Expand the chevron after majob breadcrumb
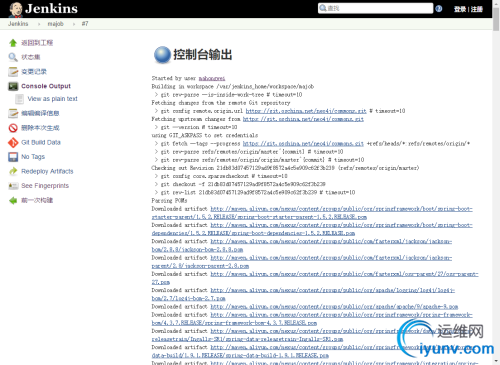 pyautogui.click(x=74, y=24)
